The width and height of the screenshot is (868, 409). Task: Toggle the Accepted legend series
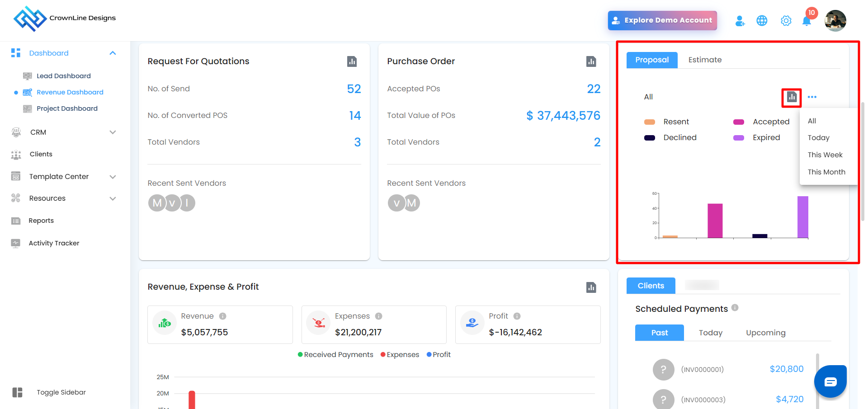point(770,122)
